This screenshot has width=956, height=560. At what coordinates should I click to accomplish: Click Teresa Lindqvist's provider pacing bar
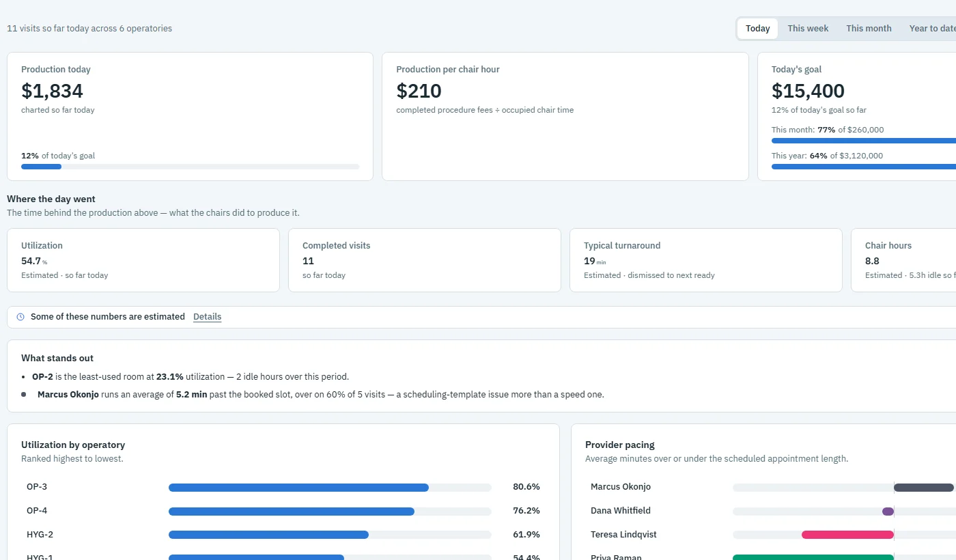point(844,535)
